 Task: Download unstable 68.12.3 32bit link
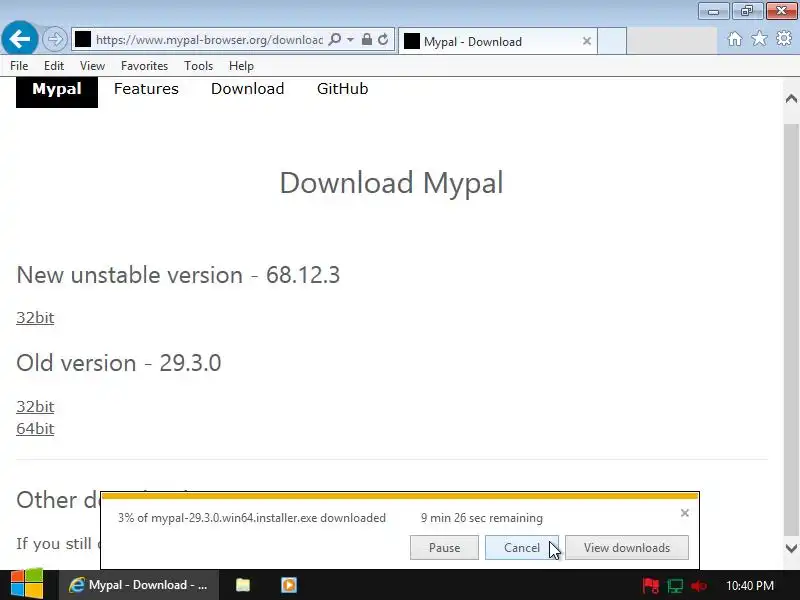[35, 318]
